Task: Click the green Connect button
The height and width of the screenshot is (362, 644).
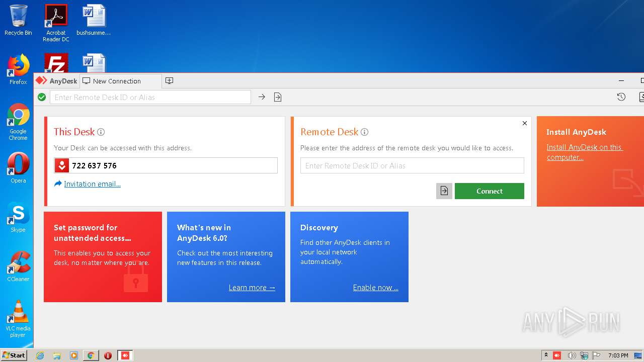Action: [x=490, y=191]
